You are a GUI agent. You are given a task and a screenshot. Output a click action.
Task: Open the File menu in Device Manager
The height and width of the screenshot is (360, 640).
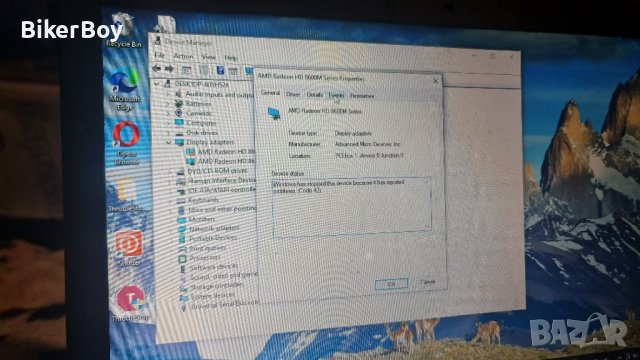(x=160, y=55)
